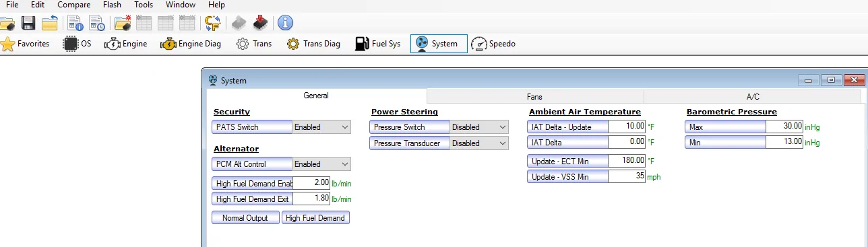Open the Compare menu

pyautogui.click(x=74, y=5)
